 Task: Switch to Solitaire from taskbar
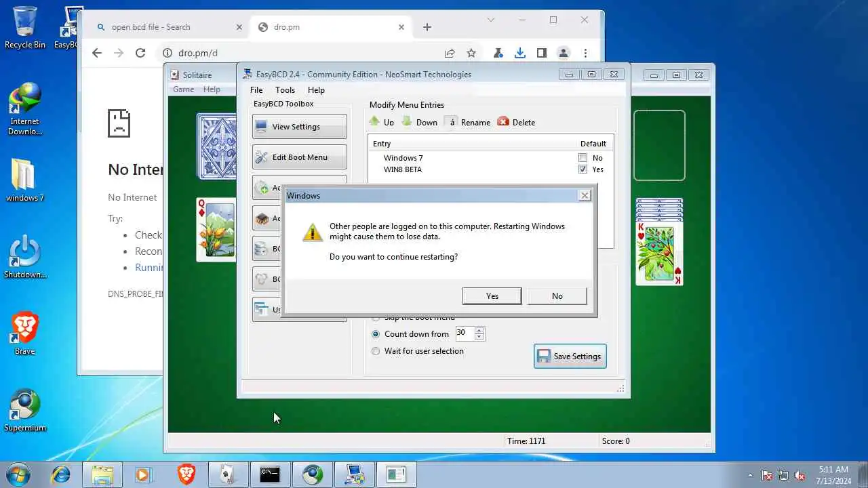click(228, 474)
